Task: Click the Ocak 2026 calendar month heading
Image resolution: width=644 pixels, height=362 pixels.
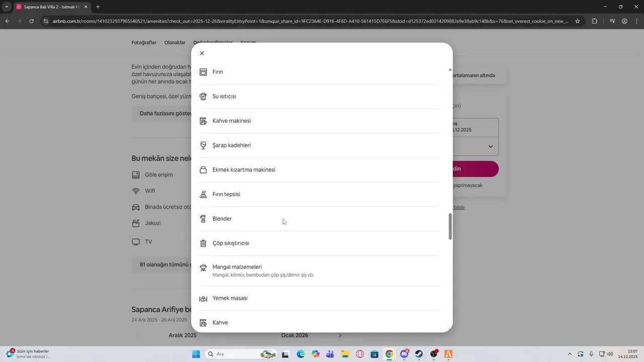Action: (x=295, y=335)
